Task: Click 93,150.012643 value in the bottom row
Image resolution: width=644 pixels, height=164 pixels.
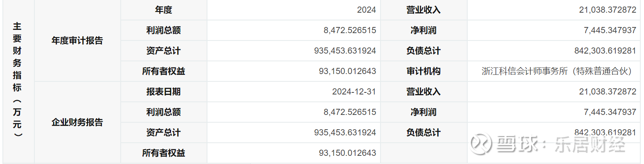Action: pos(347,153)
